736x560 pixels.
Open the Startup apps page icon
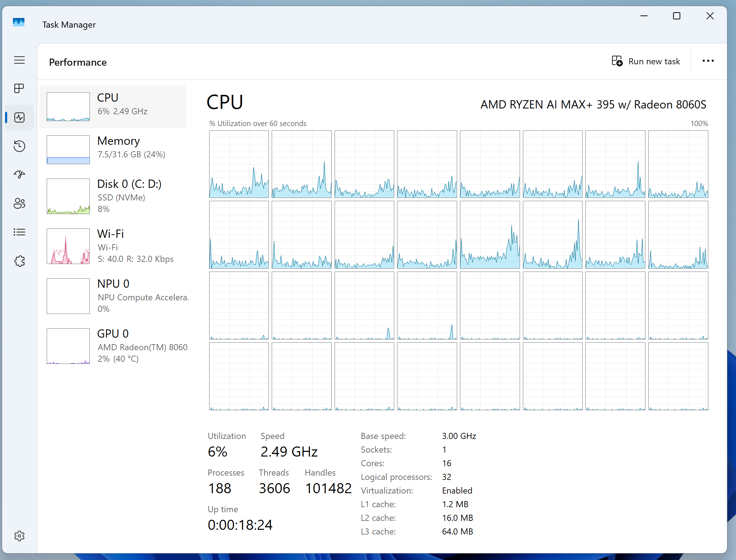coord(19,175)
